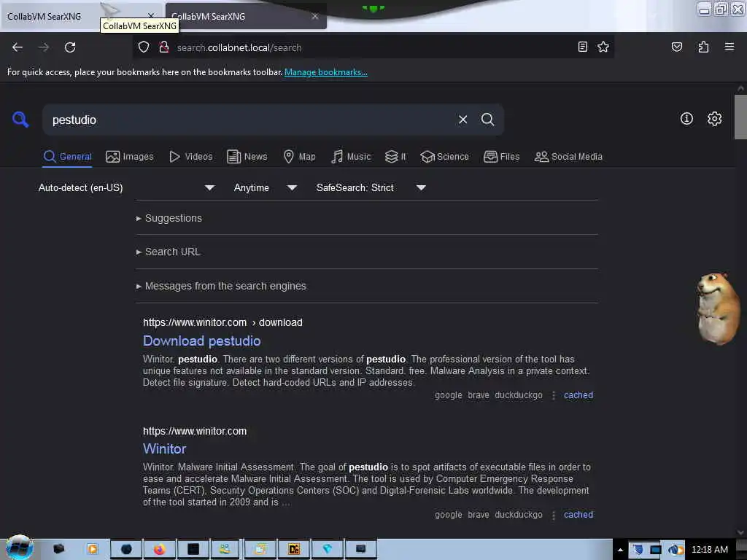Screen dimensions: 747x560
Task: Switch to News results tab
Action: (x=247, y=157)
